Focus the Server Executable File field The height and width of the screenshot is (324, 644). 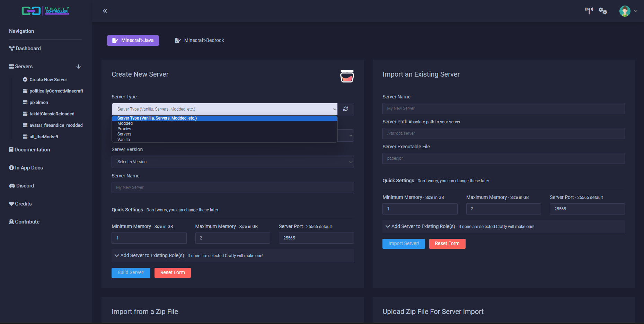[x=504, y=158]
